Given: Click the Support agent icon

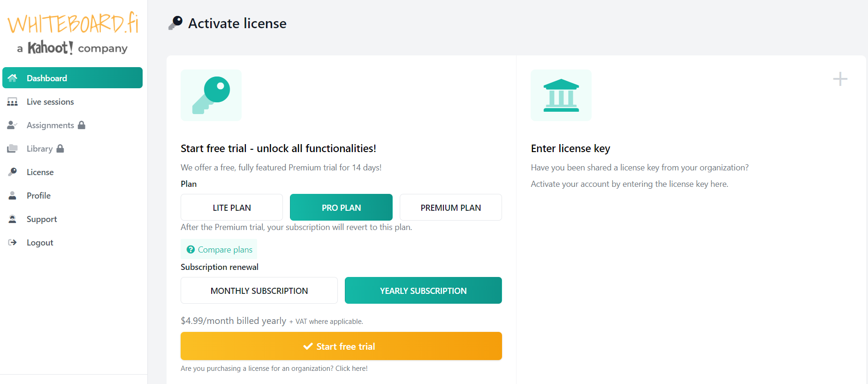Looking at the screenshot, I should (x=13, y=219).
